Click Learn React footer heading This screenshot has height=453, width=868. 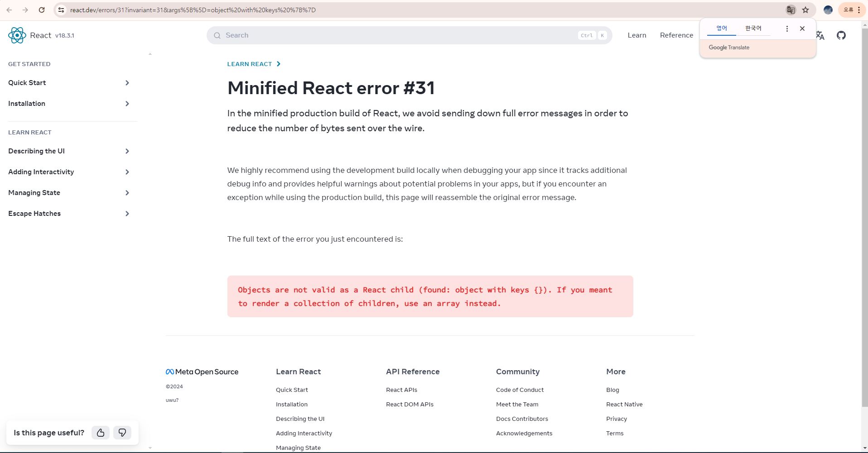[x=298, y=372]
